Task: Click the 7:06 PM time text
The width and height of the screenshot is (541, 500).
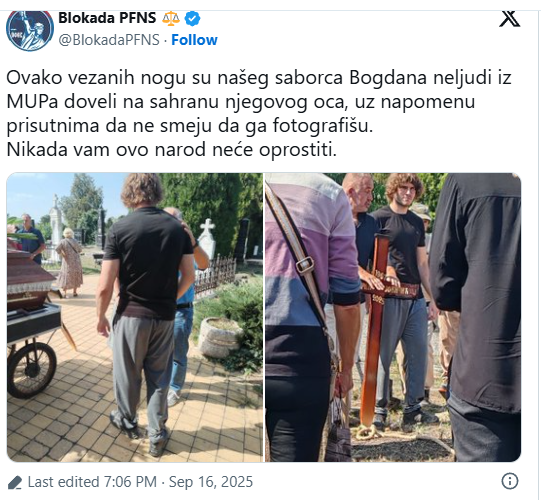Action: (x=130, y=482)
